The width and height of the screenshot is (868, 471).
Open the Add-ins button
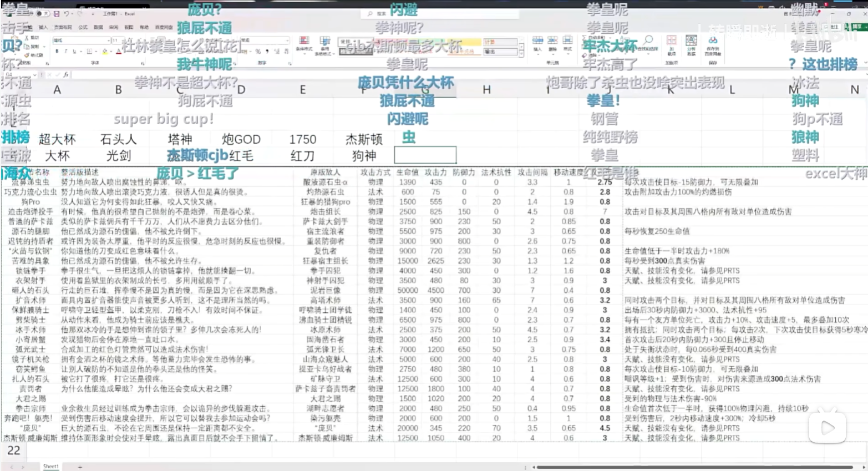pyautogui.click(x=672, y=45)
